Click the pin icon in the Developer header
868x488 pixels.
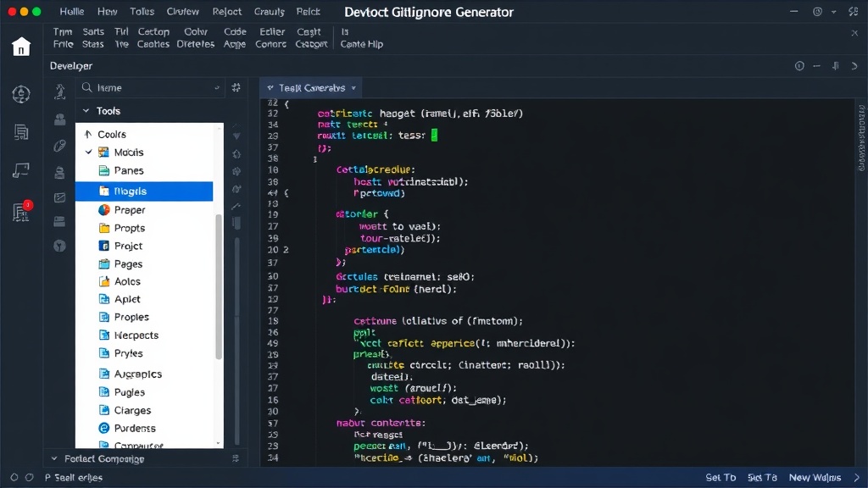[836, 66]
